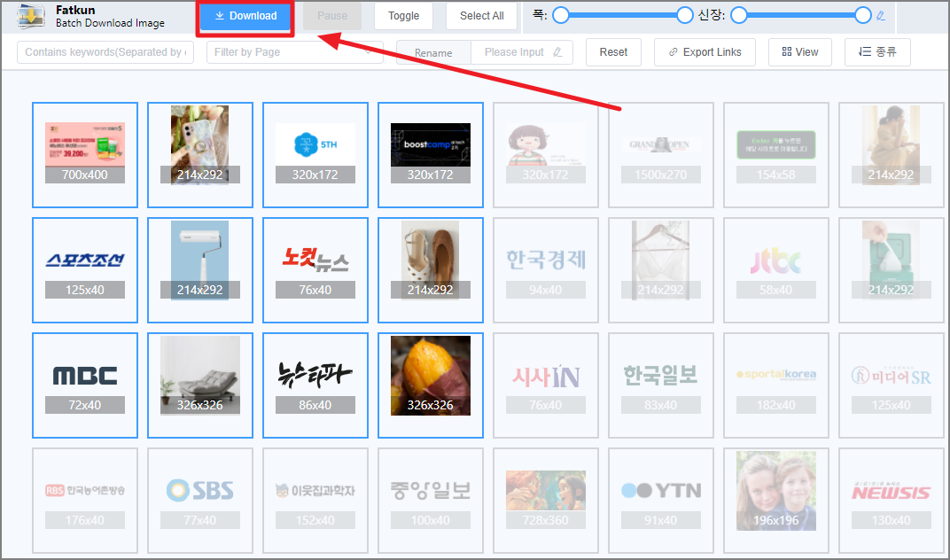Deselect the sweet potato 326x326 thumbnail
Viewport: 950px width, 560px height.
[430, 385]
